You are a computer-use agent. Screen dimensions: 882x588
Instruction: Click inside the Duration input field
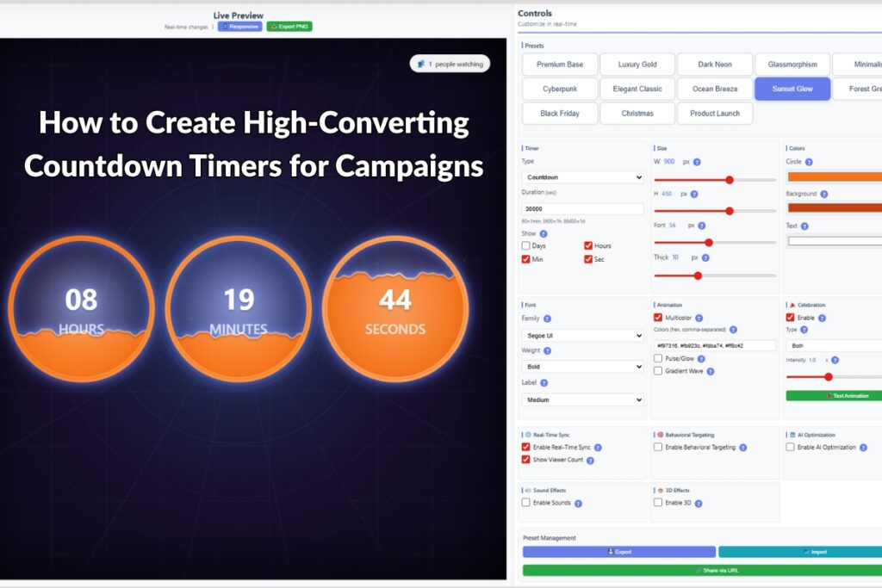click(582, 208)
